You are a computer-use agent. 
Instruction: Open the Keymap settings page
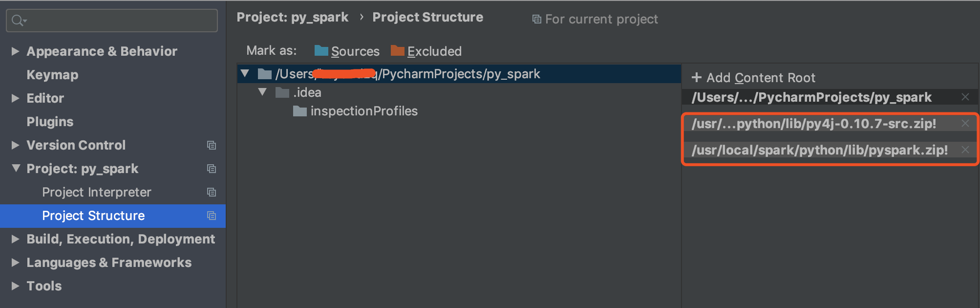coord(52,75)
